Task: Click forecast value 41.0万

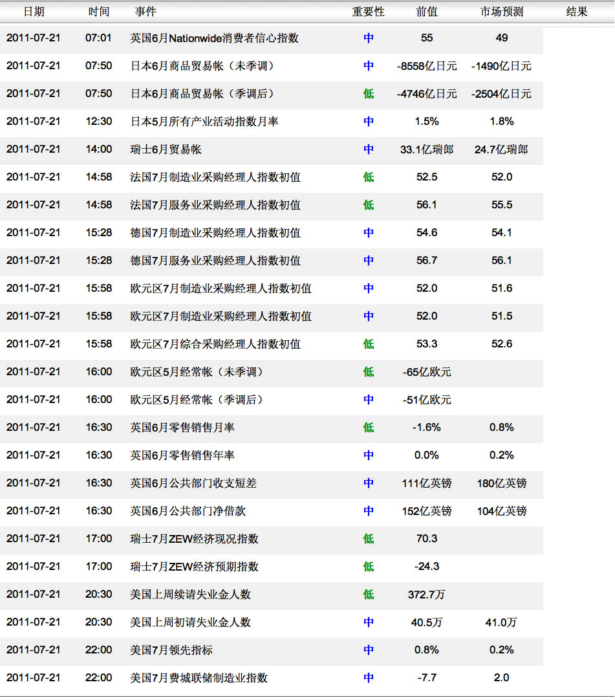Action: click(502, 622)
